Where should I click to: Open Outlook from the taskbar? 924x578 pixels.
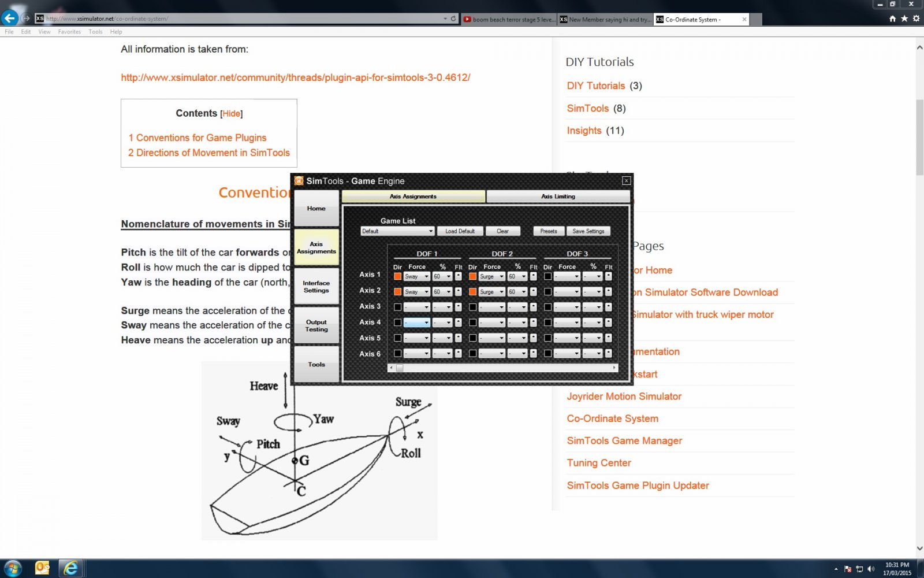point(43,568)
